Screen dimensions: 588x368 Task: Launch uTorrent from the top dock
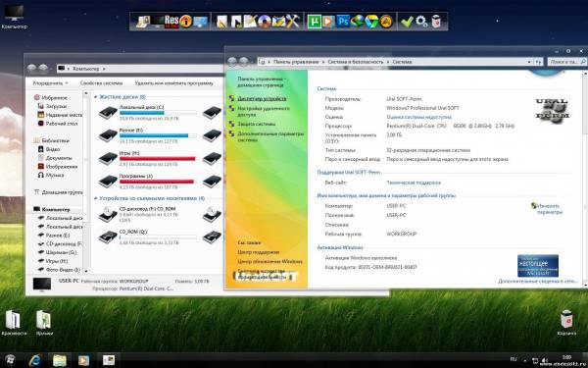click(x=315, y=22)
